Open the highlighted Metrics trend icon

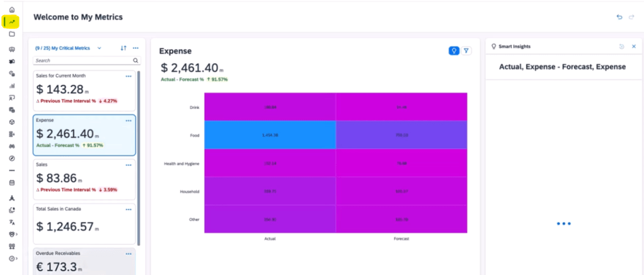coord(12,22)
